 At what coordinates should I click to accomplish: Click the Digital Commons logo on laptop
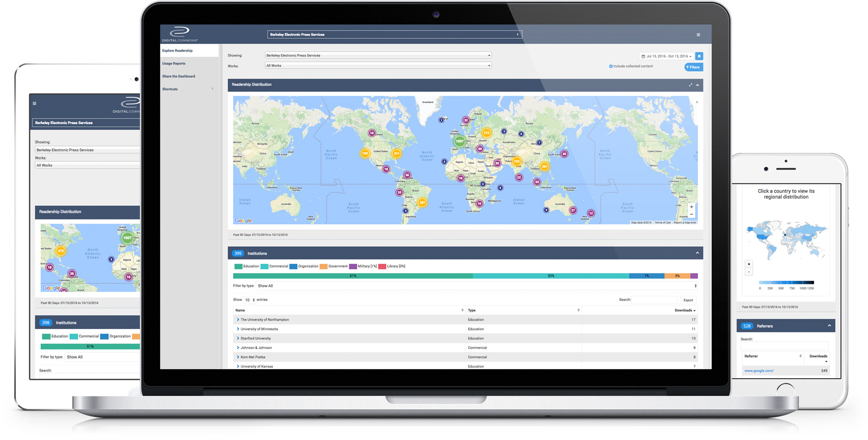pos(180,34)
